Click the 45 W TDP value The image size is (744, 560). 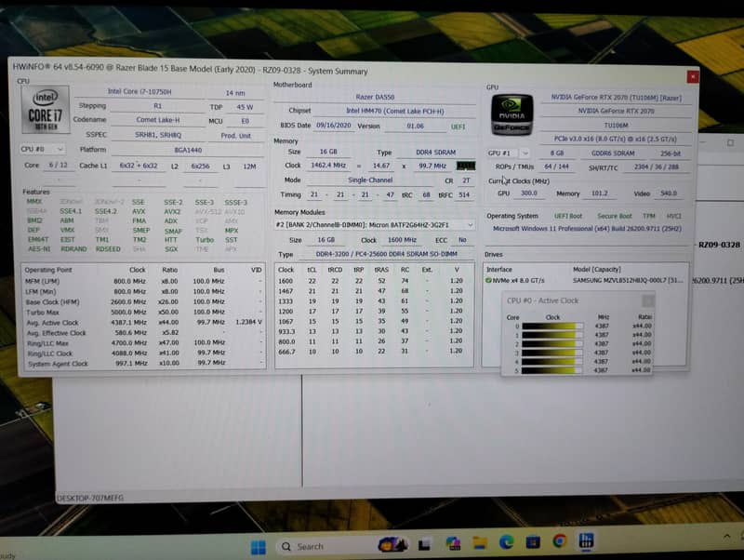click(245, 107)
